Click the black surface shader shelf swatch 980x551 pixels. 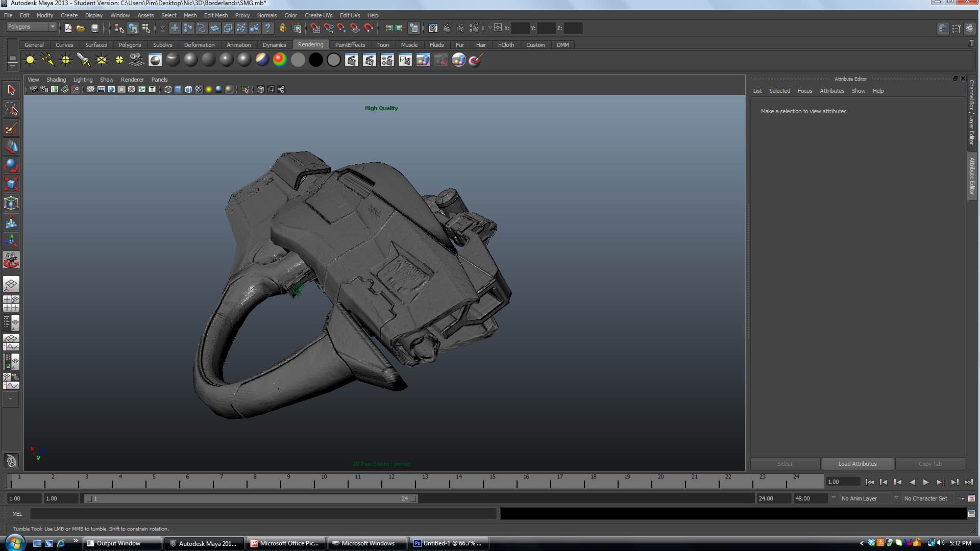[x=316, y=60]
